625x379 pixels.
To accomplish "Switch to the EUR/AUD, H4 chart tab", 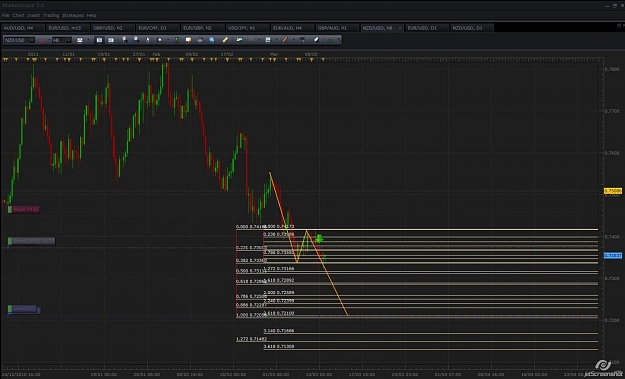I will pyautogui.click(x=292, y=28).
